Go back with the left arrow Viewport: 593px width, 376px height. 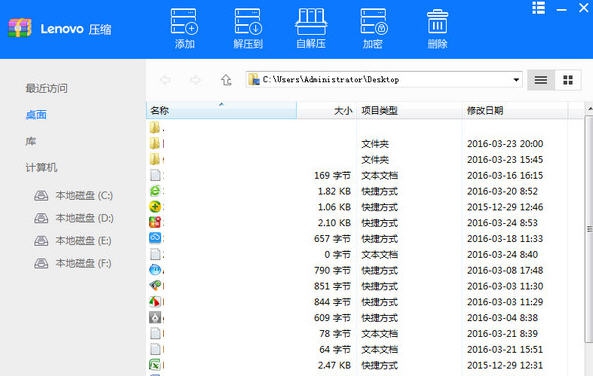[x=166, y=80]
